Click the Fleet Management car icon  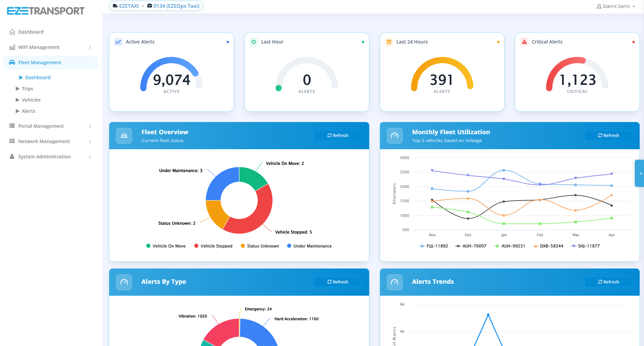tap(12, 63)
